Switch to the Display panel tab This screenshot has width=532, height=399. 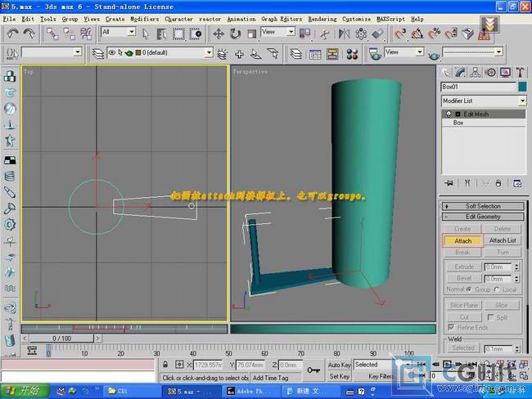pyautogui.click(x=506, y=73)
